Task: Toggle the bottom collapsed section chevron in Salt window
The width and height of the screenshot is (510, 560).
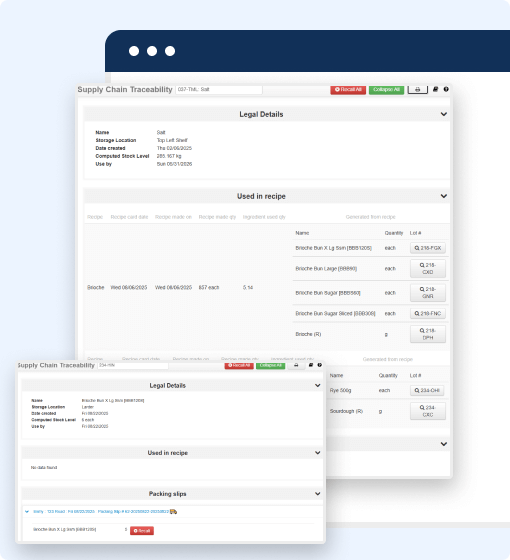Action: pyautogui.click(x=444, y=444)
